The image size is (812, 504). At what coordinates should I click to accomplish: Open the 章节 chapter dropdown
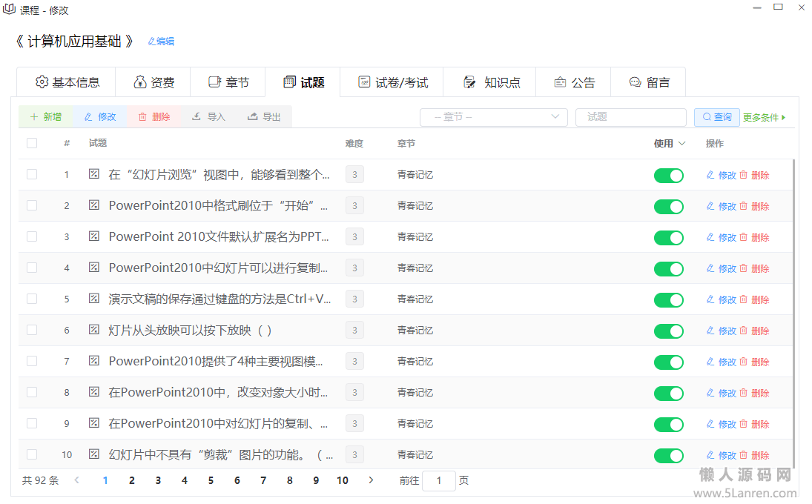tap(493, 117)
